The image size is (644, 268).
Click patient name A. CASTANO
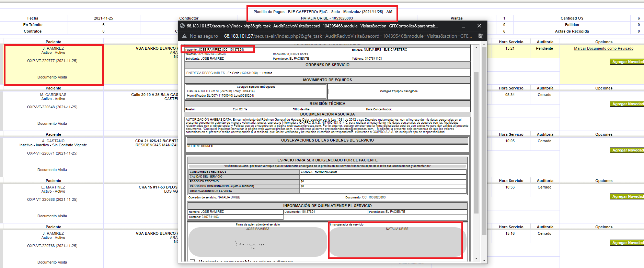pos(53,141)
